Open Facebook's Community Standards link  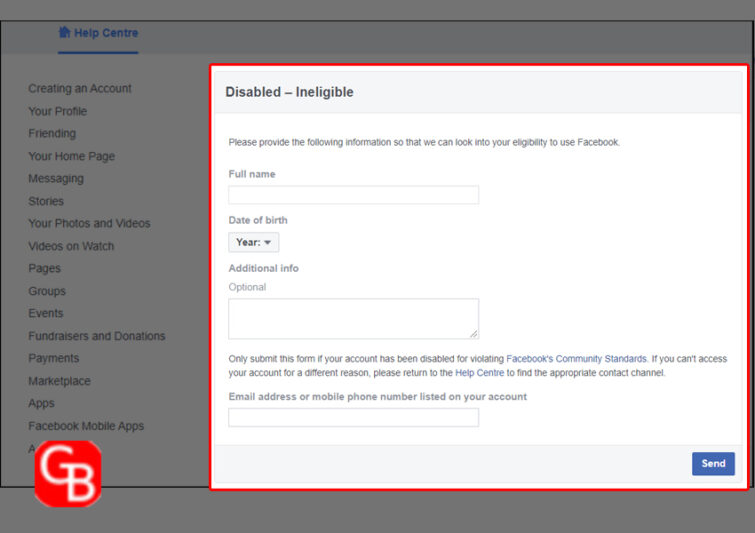click(576, 359)
